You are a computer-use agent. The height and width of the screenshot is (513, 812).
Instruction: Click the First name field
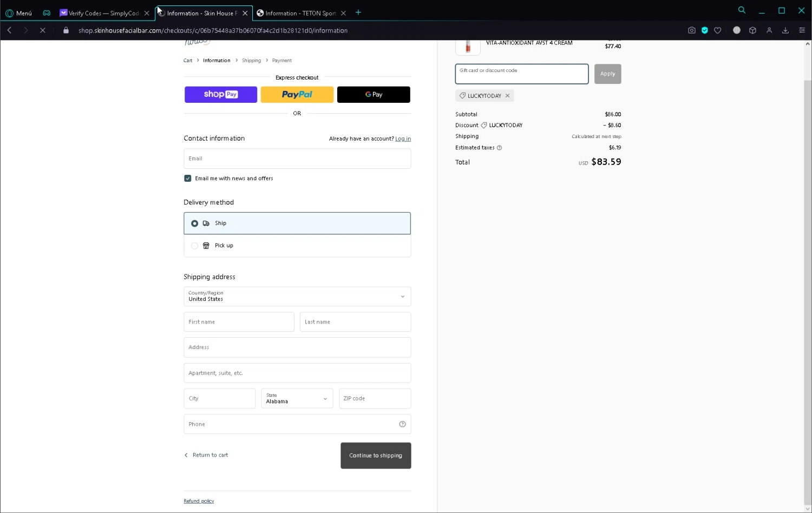click(239, 322)
